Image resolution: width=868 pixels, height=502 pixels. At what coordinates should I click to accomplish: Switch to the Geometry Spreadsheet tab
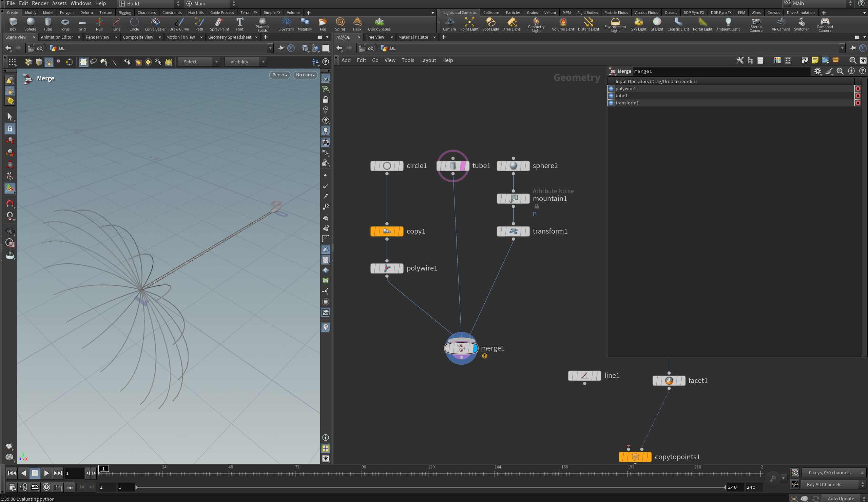coord(229,37)
